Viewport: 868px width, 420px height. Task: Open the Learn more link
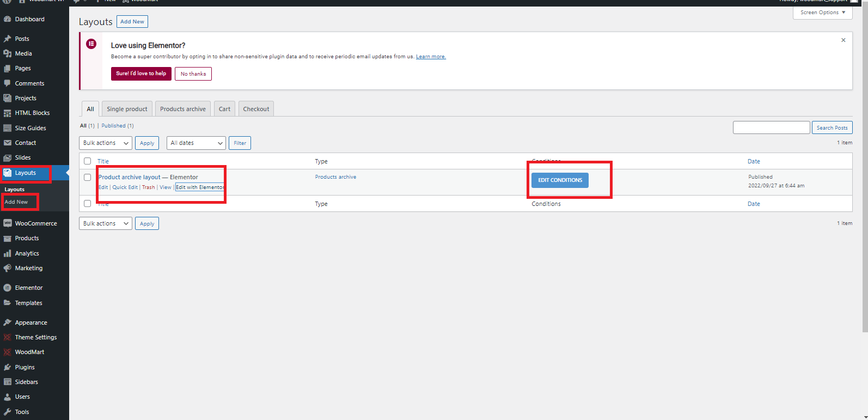click(x=431, y=57)
